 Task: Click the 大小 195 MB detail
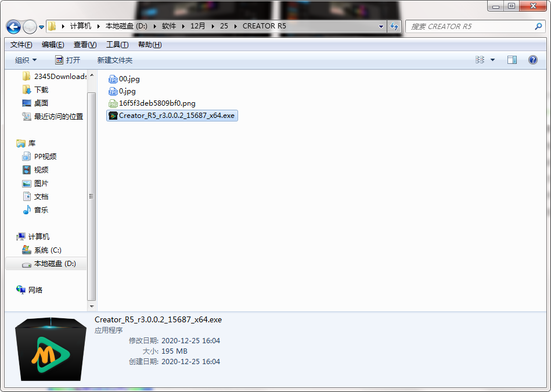pos(165,351)
